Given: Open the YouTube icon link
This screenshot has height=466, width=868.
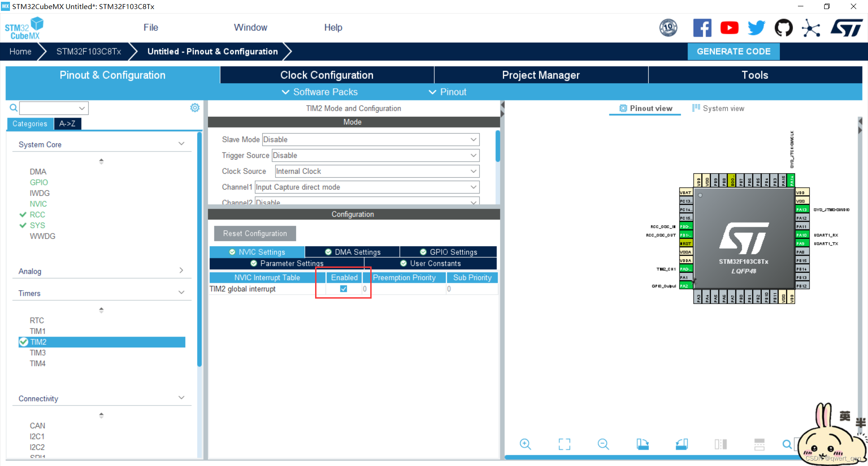Looking at the screenshot, I should coord(729,28).
